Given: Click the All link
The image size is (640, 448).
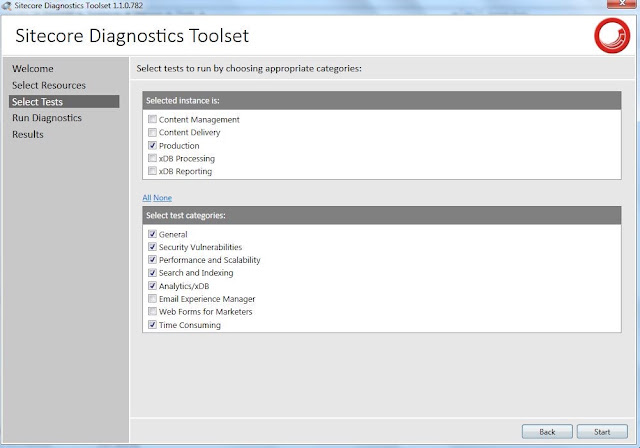Looking at the screenshot, I should [x=147, y=198].
